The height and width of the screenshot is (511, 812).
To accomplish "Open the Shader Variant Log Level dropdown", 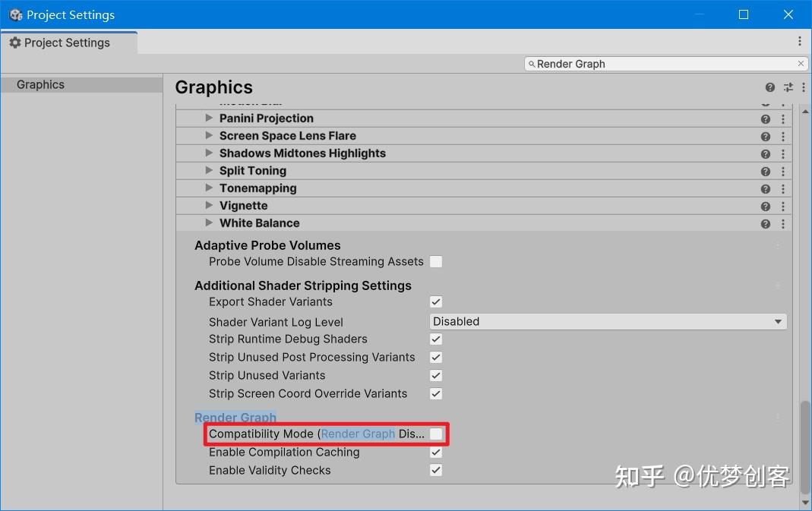I will [x=607, y=321].
